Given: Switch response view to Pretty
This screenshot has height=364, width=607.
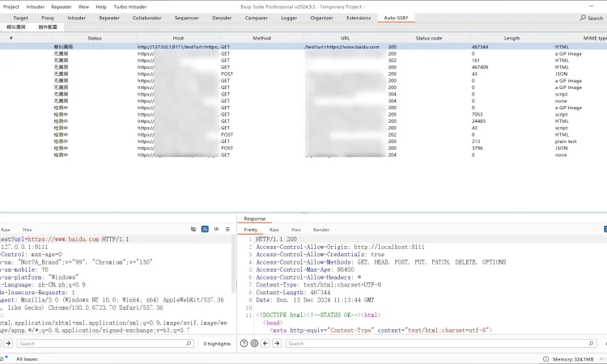Looking at the screenshot, I should (250, 230).
